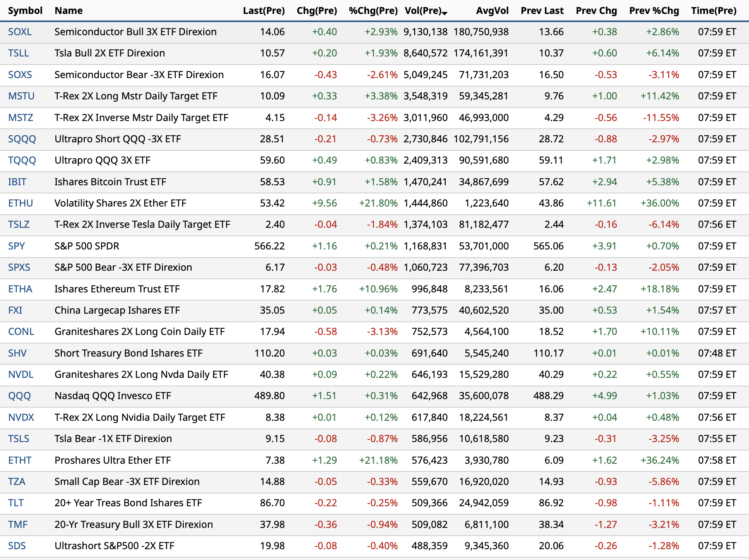Open the QQQ symbol link
The height and width of the screenshot is (560, 749).
pos(19,396)
